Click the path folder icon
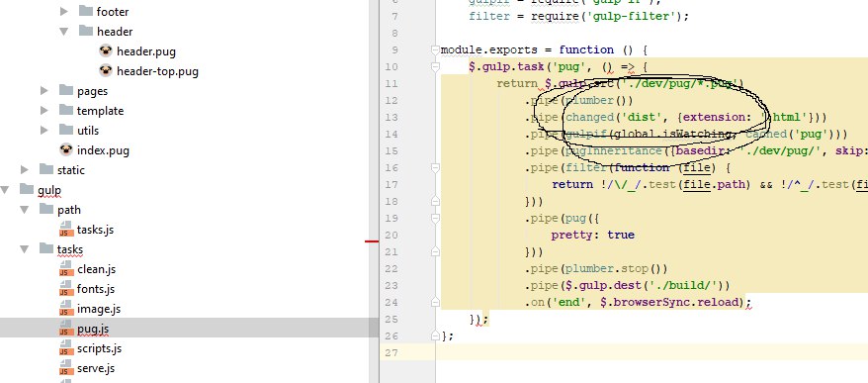This screenshot has width=868, height=383. (45, 209)
